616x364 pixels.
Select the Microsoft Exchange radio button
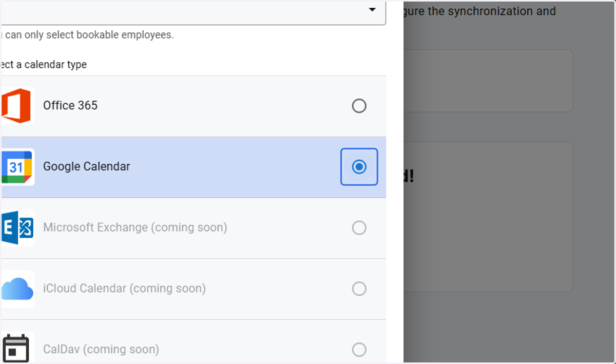tap(359, 227)
